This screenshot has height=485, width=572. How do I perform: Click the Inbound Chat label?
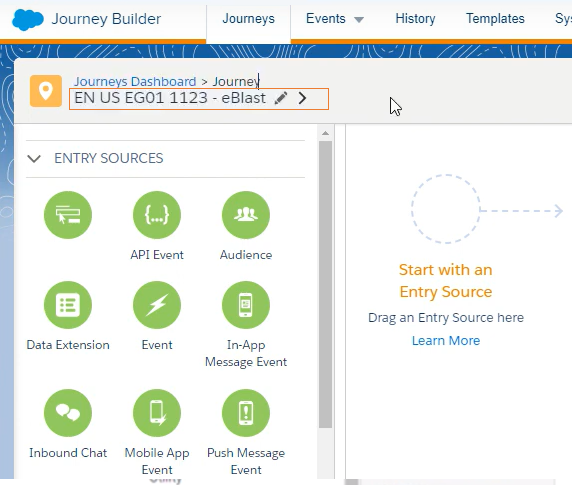68,453
